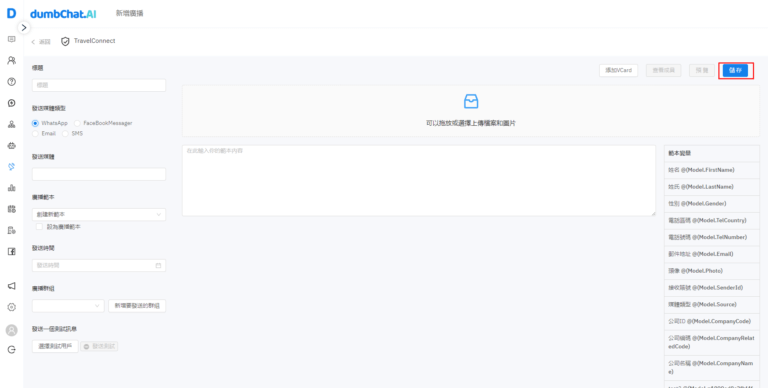Insert the @(Model.FirstName) variable
Screen dimensions: 768x388
pos(712,170)
